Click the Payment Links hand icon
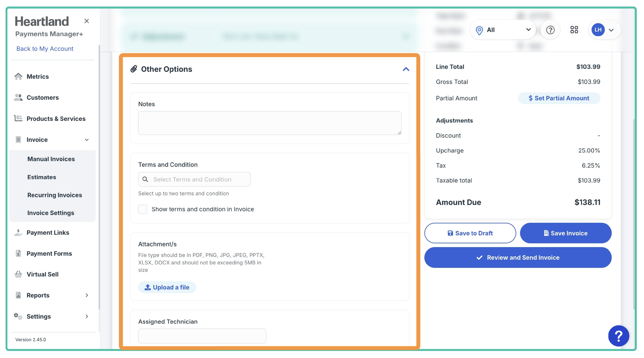Image resolution: width=644 pixels, height=358 pixels. coord(18,233)
